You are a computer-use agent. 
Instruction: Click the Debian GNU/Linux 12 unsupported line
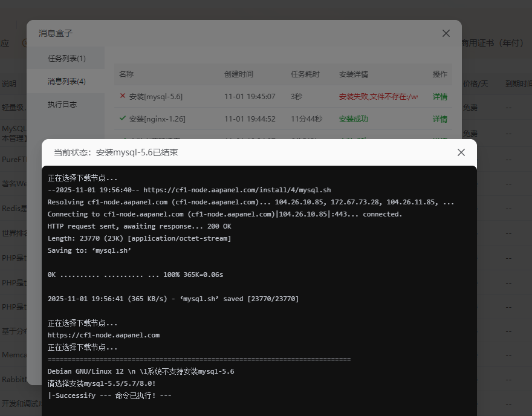click(141, 371)
